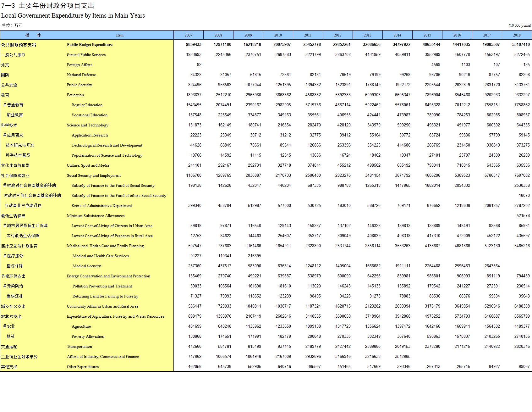
Task: Select the title '7—3 主要年份财政分项目支出'
Action: point(48,6)
